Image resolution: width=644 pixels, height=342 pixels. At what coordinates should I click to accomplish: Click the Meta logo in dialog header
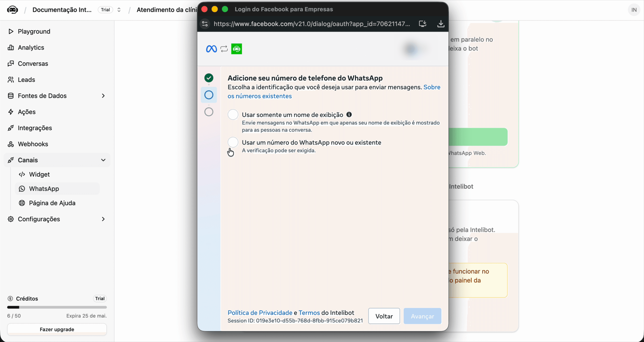tap(211, 49)
